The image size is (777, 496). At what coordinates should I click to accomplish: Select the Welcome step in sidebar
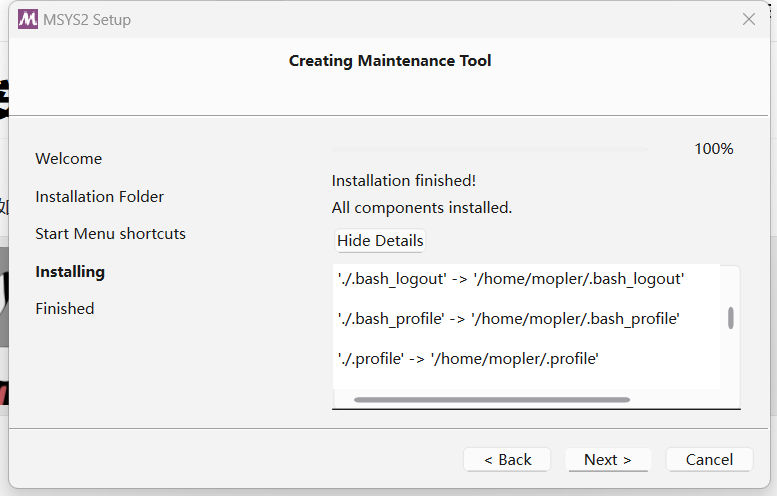pyautogui.click(x=69, y=159)
